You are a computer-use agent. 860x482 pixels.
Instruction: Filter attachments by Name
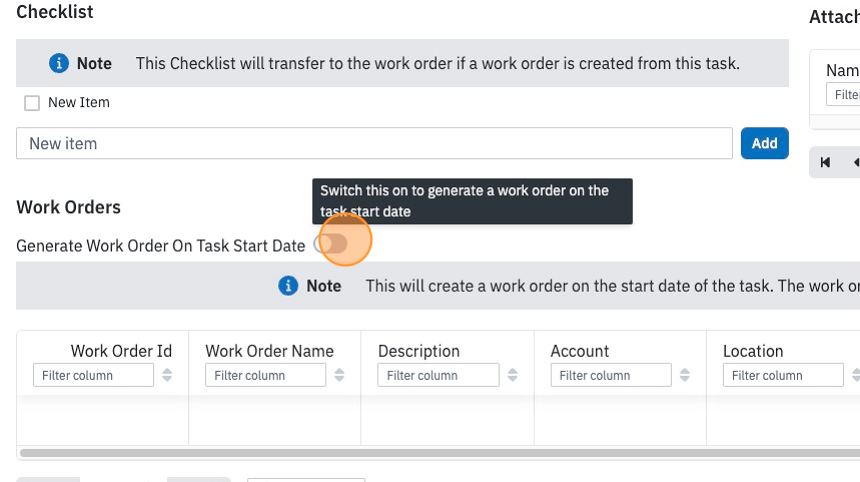click(x=843, y=94)
